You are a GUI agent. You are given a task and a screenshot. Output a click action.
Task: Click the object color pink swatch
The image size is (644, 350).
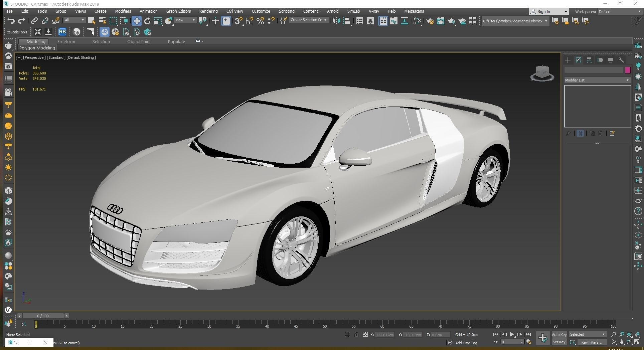(628, 70)
